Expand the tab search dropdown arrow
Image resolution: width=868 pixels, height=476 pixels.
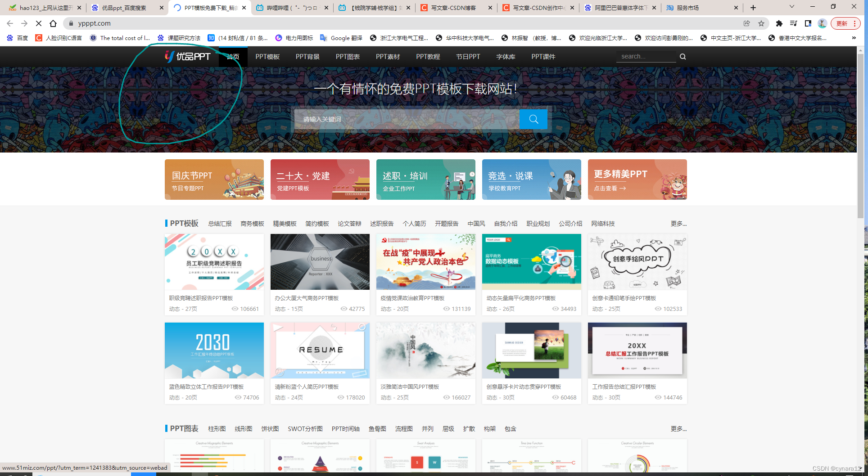[x=791, y=7]
